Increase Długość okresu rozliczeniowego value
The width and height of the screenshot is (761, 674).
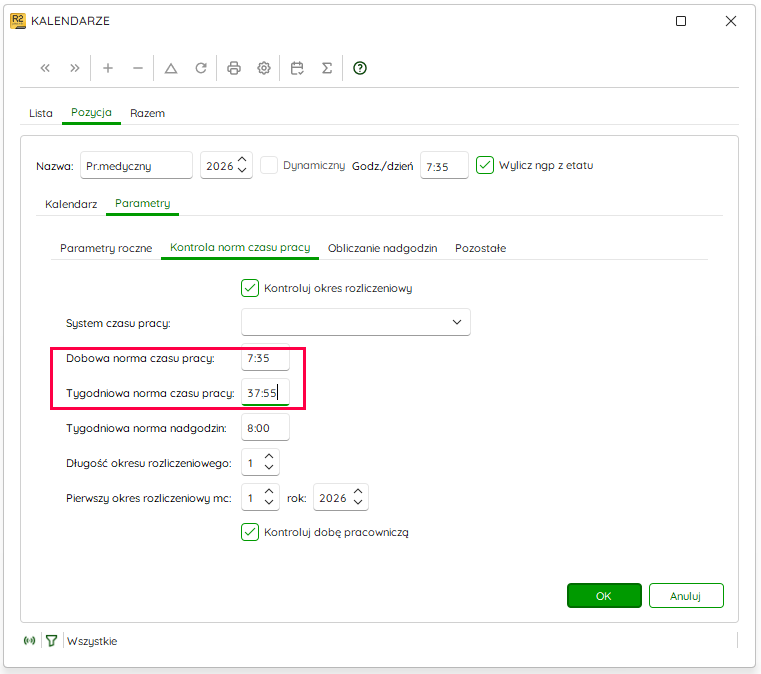tap(269, 457)
